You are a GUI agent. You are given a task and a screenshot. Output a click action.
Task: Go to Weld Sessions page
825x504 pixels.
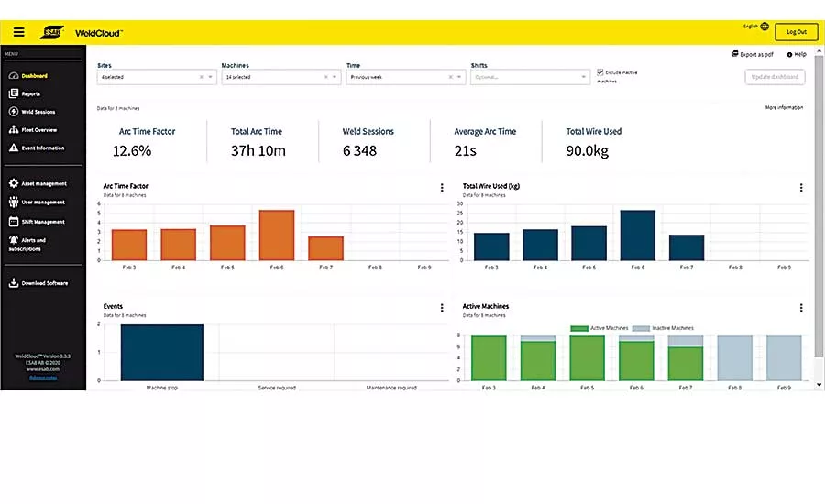[38, 112]
